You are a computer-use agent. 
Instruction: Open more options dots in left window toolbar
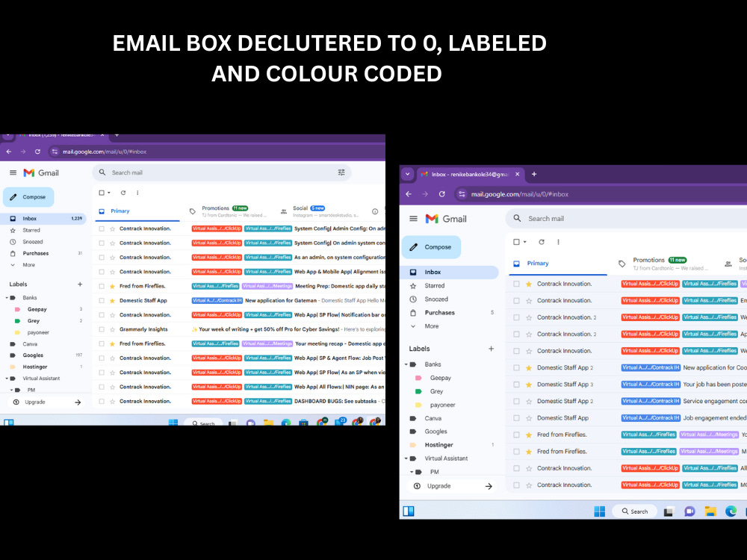(x=137, y=193)
